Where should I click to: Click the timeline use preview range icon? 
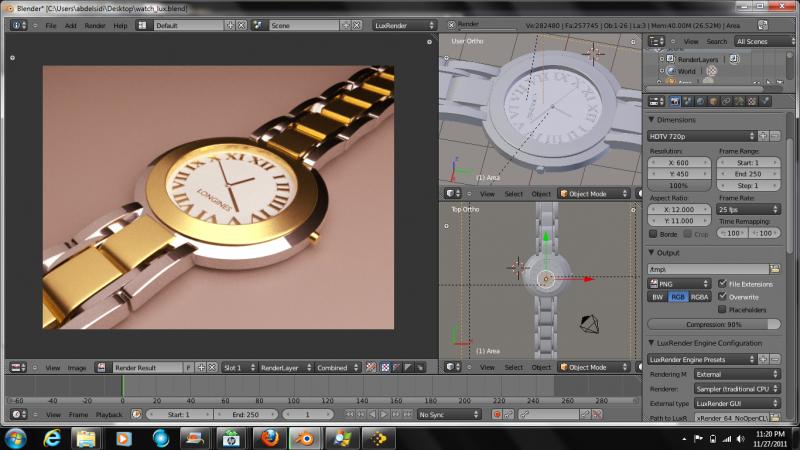(136, 415)
